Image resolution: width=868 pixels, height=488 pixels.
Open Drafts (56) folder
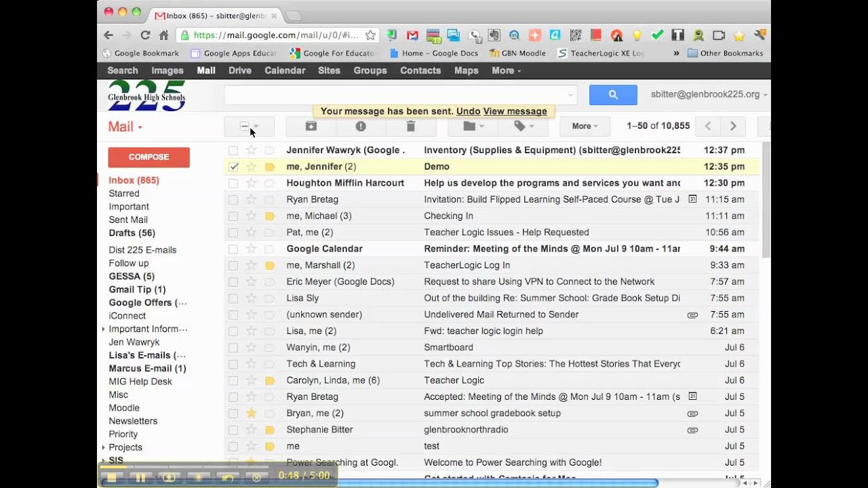coord(132,233)
